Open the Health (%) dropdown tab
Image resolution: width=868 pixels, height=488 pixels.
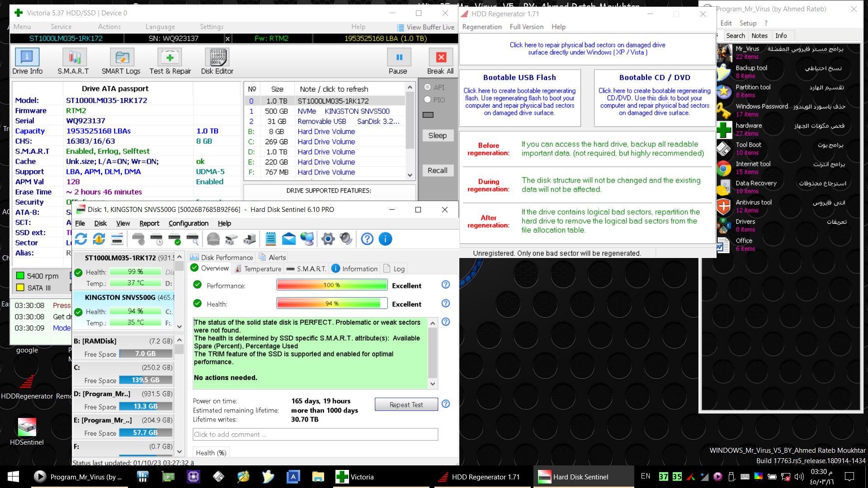pos(211,453)
